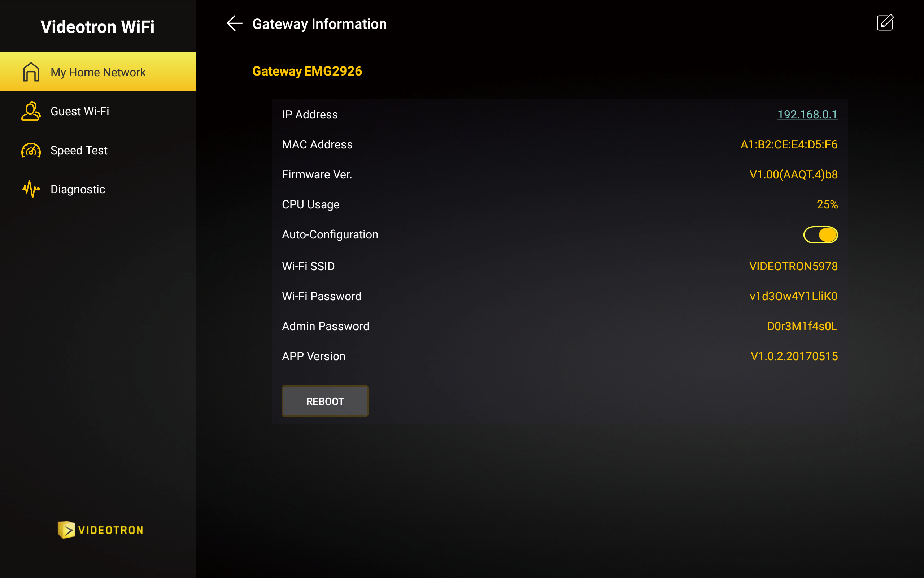Click the Auto-Configuration row label

click(x=330, y=235)
